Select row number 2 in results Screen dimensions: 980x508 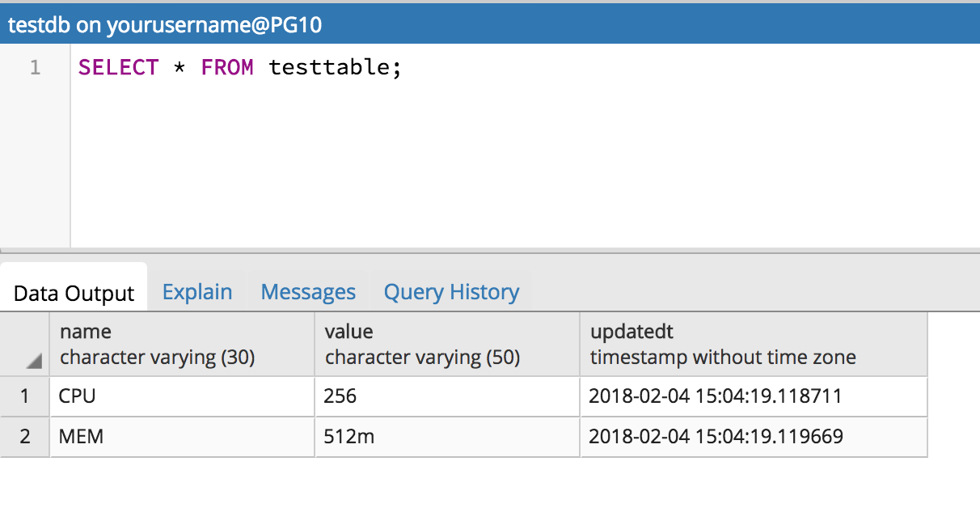(x=24, y=436)
